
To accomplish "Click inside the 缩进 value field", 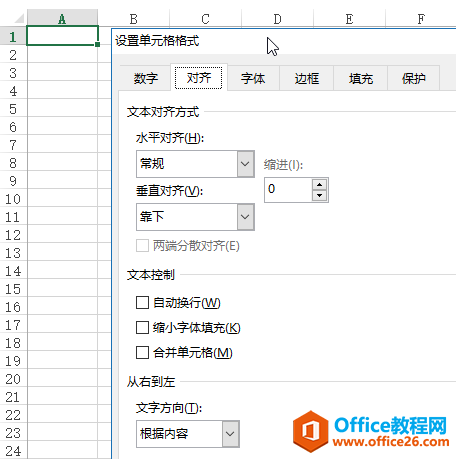I will 288,190.
